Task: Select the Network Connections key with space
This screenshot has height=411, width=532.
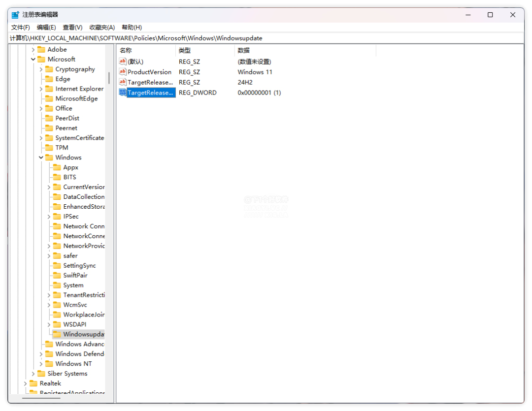Action: [x=84, y=226]
